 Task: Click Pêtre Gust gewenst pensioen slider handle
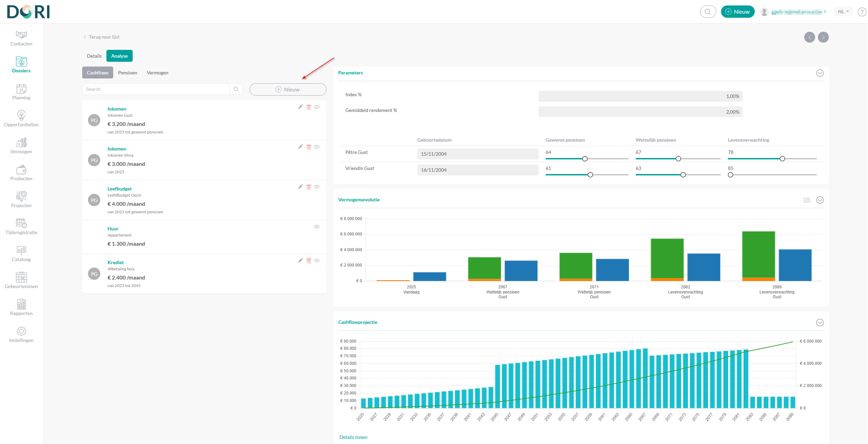click(x=585, y=159)
